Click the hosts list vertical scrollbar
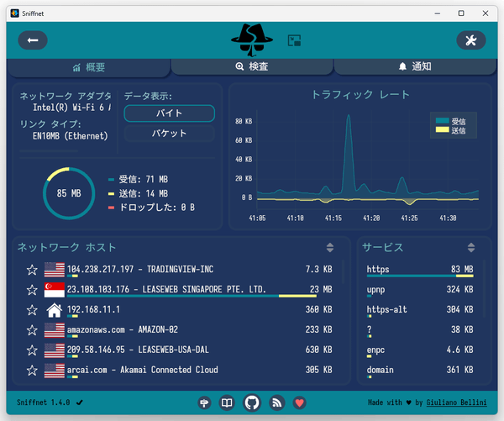 [x=343, y=271]
